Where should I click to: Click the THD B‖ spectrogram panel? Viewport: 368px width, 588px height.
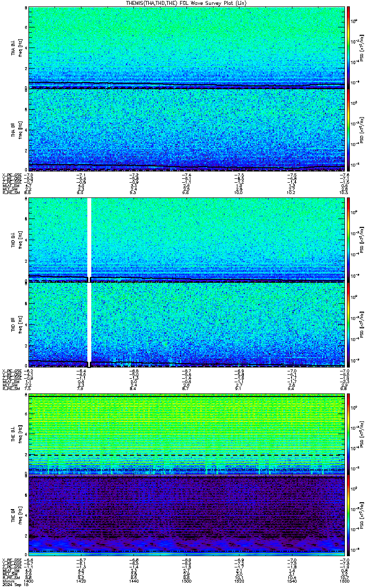[x=187, y=325]
